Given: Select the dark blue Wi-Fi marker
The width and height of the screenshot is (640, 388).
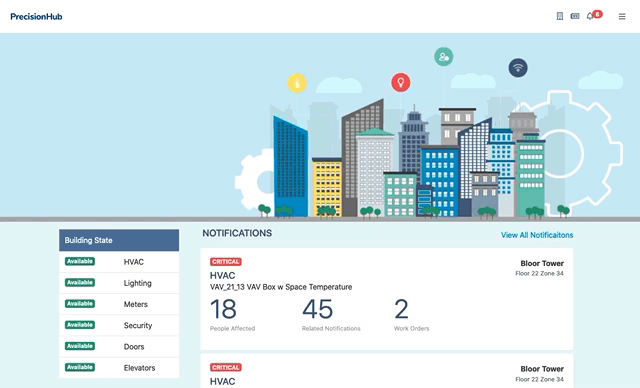Looking at the screenshot, I should click(518, 68).
